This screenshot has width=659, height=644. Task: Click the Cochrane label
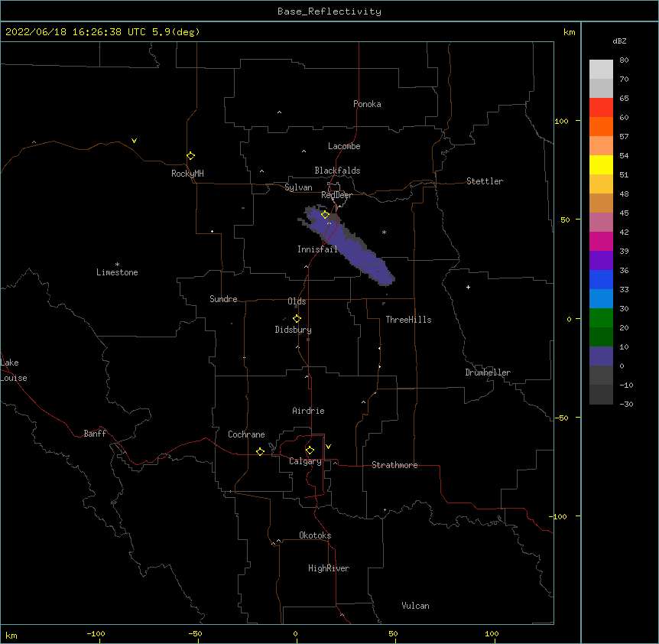(246, 434)
